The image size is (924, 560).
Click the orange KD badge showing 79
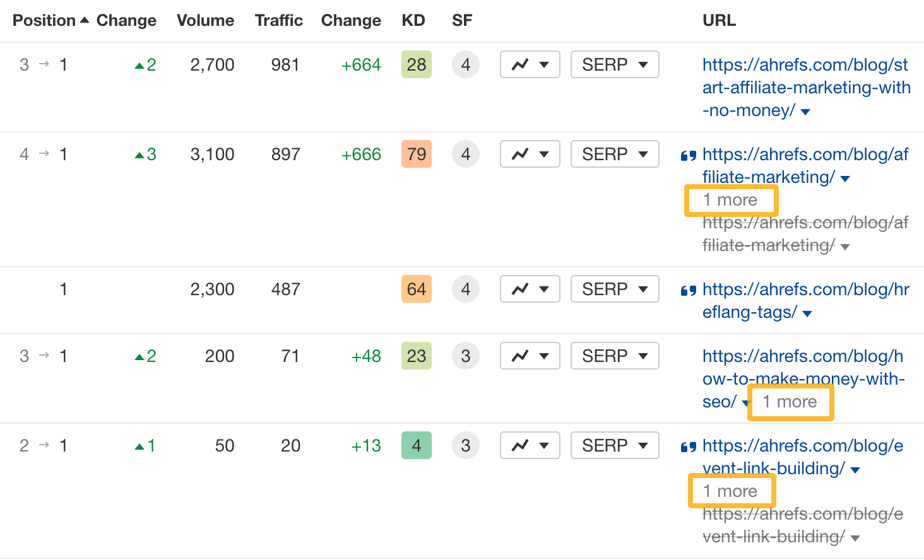[416, 154]
